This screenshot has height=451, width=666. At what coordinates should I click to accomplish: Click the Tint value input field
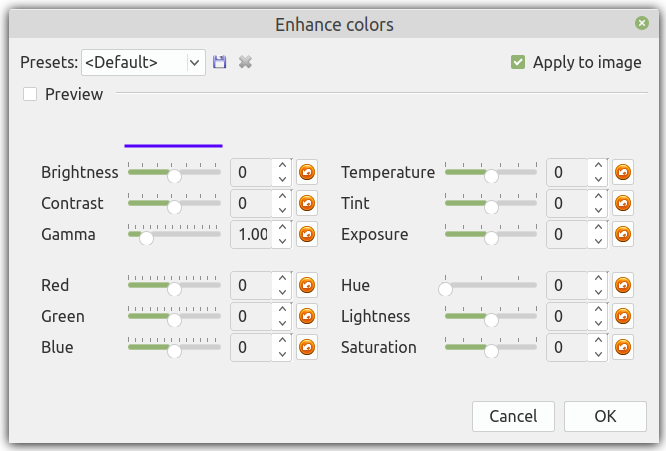point(567,203)
